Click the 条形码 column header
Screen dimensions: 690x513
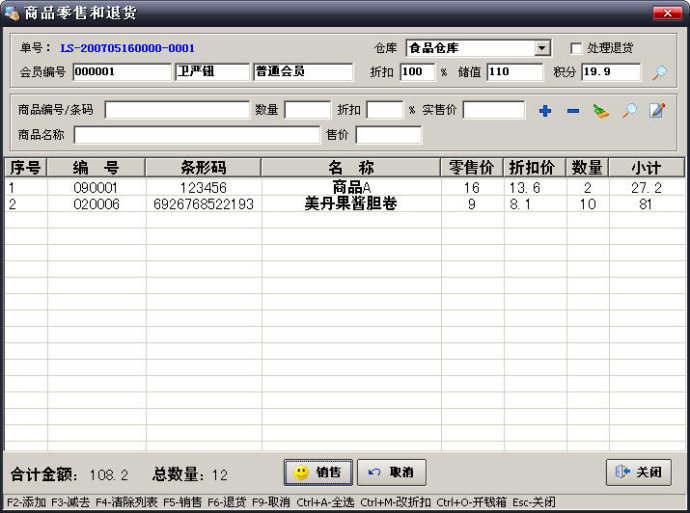[203, 167]
